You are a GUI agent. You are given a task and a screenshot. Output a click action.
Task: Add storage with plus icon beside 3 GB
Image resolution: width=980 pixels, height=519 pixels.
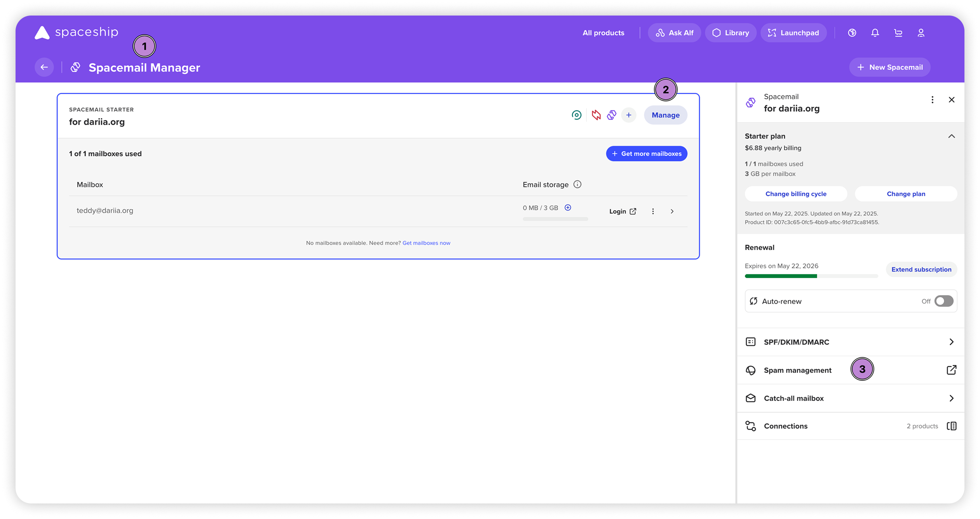[568, 207]
